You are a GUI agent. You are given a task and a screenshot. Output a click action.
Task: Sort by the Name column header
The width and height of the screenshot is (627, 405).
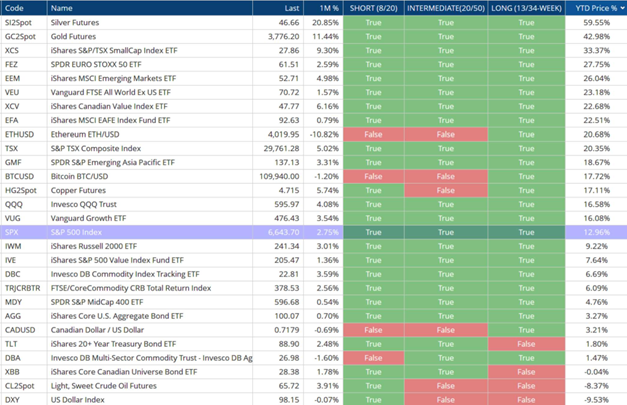(x=61, y=8)
